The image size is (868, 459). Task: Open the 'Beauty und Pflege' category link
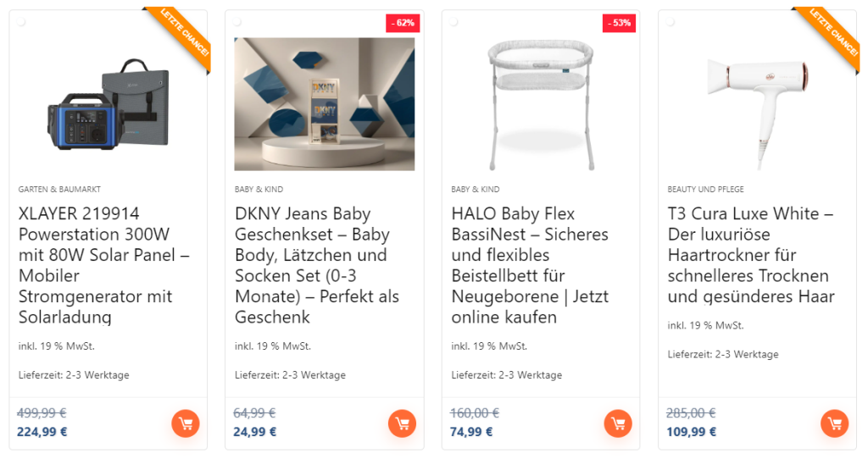pyautogui.click(x=705, y=190)
